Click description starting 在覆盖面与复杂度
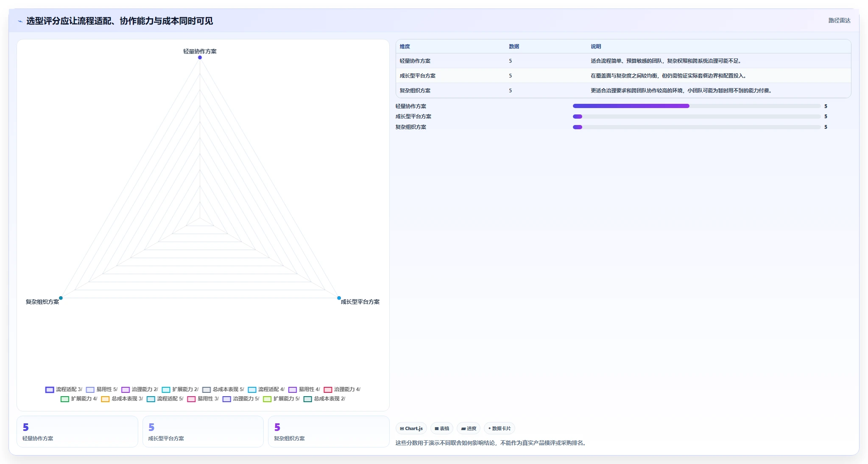Image resolution: width=868 pixels, height=464 pixels. tap(668, 76)
